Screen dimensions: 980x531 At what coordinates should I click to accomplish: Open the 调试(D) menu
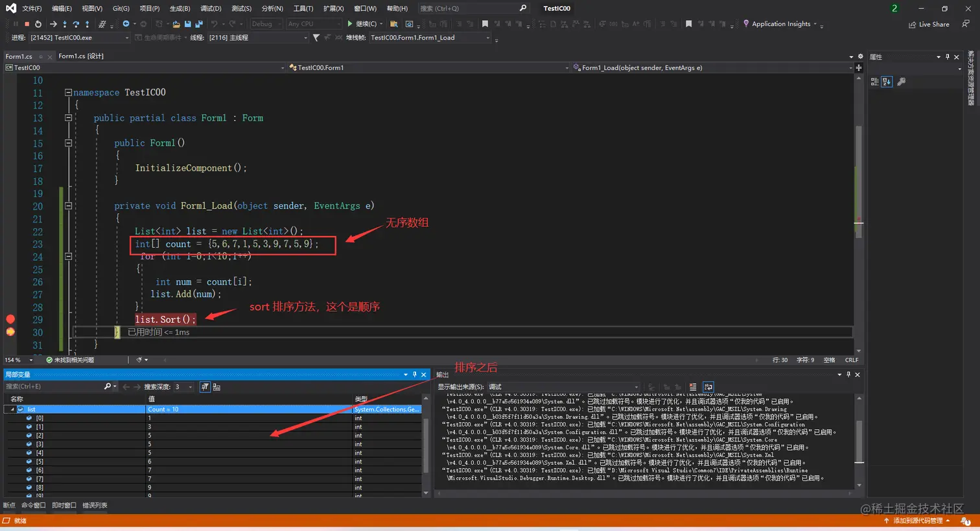pyautogui.click(x=211, y=8)
